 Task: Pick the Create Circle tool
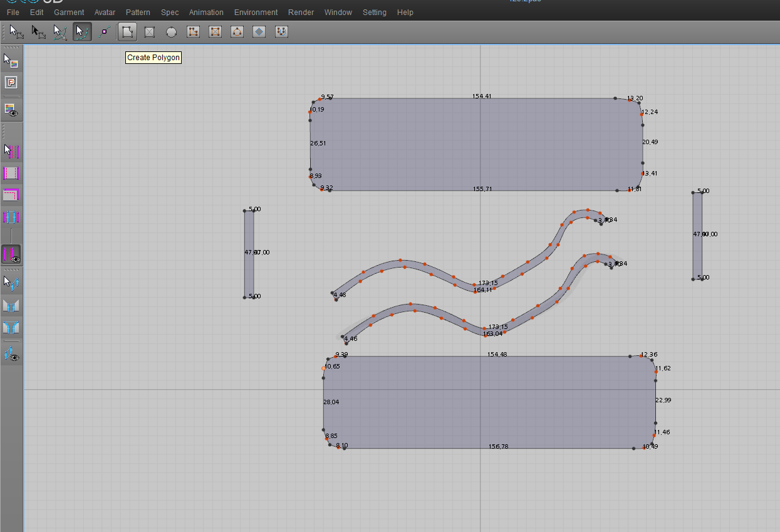(x=171, y=31)
